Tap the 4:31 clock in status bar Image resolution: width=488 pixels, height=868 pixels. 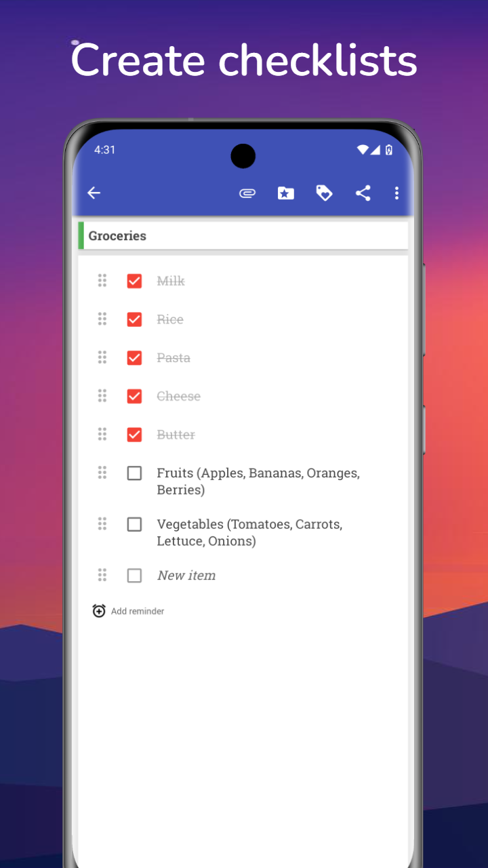(x=104, y=150)
